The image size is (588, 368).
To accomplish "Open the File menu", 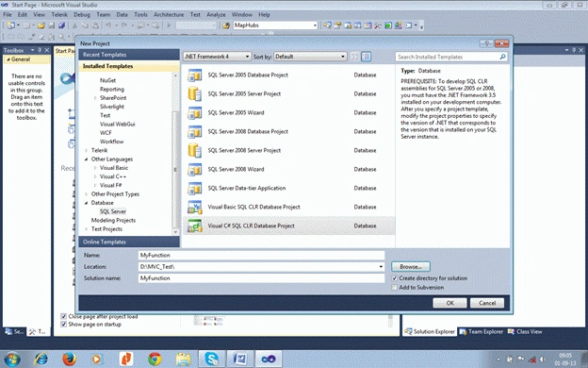I will (x=8, y=15).
